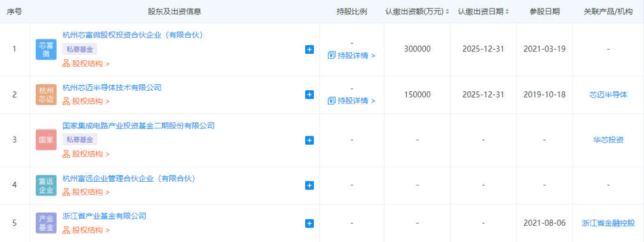Viewport: 644px width, 242px height.
Task: Click 私募基金 tag under 国家集成电路产业投资基金
Action: (x=80, y=139)
